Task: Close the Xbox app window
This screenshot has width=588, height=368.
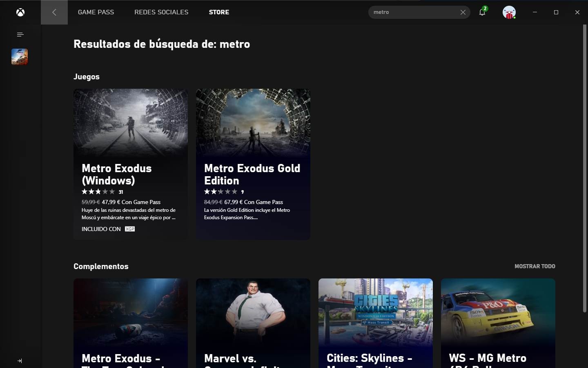Action: coord(577,12)
